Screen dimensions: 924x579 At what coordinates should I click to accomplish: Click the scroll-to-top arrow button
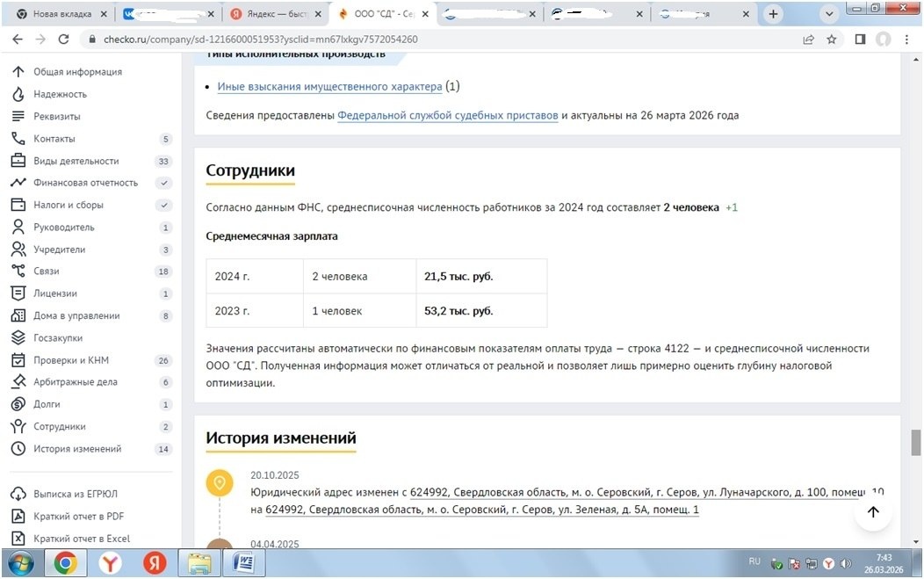point(873,511)
